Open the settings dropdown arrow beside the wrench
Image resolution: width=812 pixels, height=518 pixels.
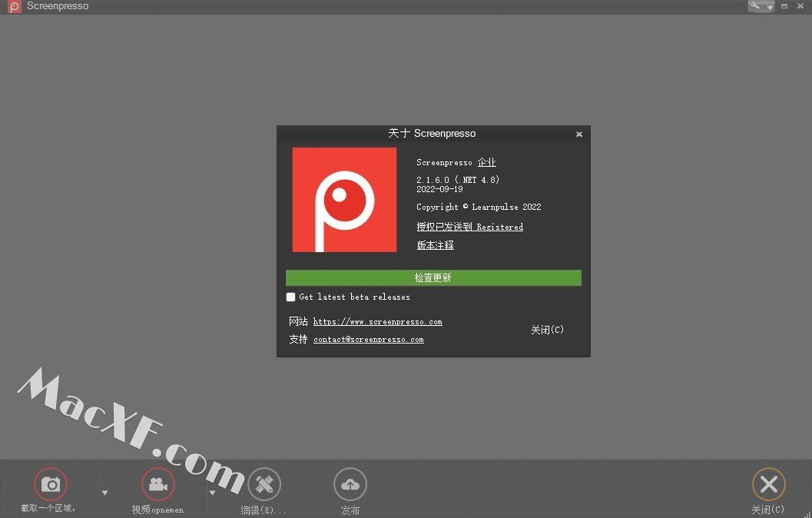pos(770,7)
